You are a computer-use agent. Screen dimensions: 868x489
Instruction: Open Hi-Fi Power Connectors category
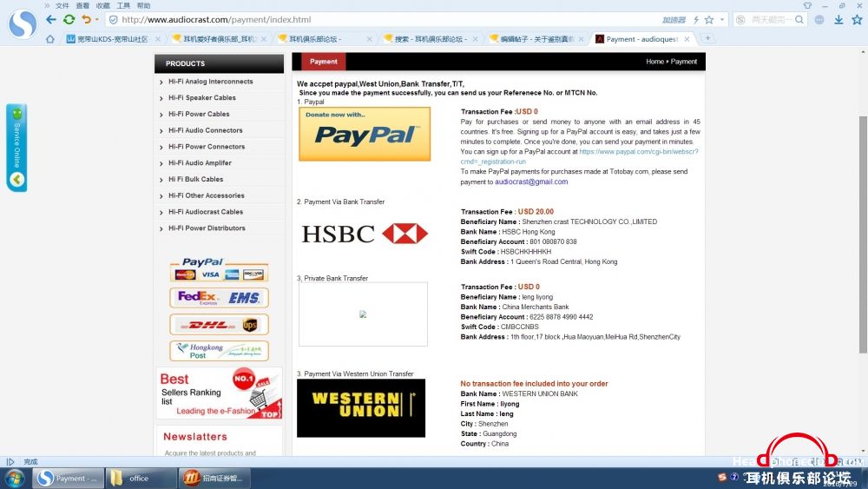207,147
